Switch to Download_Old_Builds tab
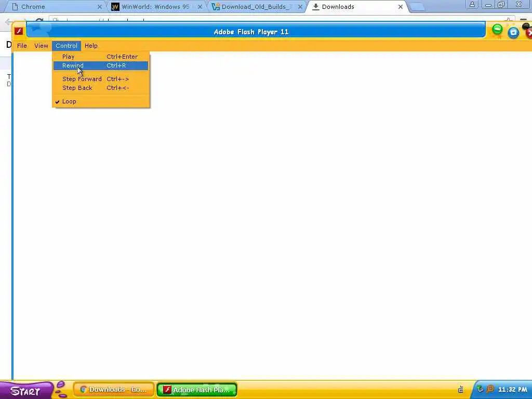The width and height of the screenshot is (532, 399). 256,7
